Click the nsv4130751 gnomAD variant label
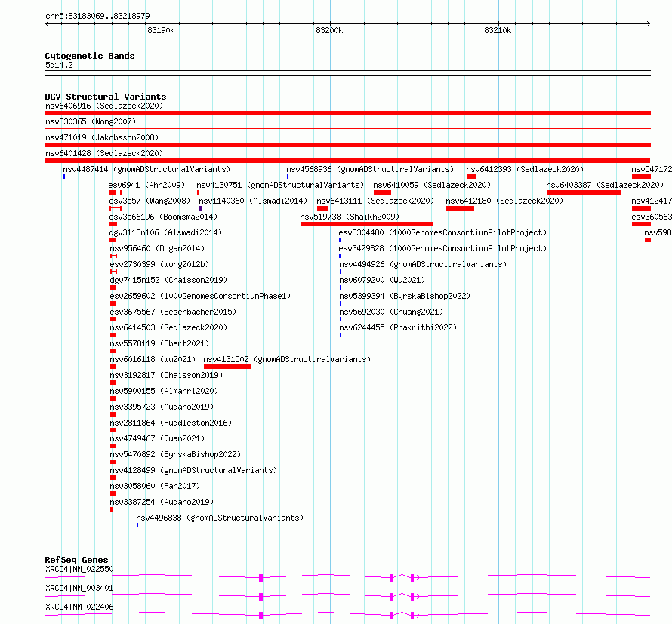 coord(280,185)
